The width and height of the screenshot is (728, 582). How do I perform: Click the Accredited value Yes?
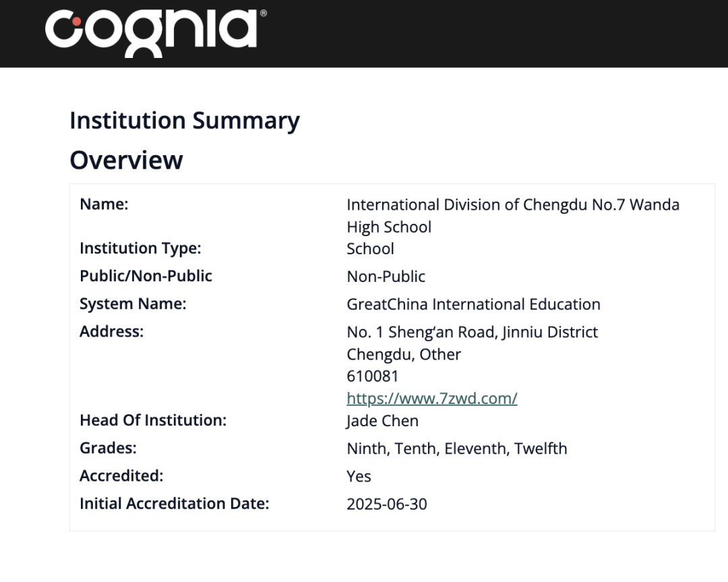pos(359,476)
